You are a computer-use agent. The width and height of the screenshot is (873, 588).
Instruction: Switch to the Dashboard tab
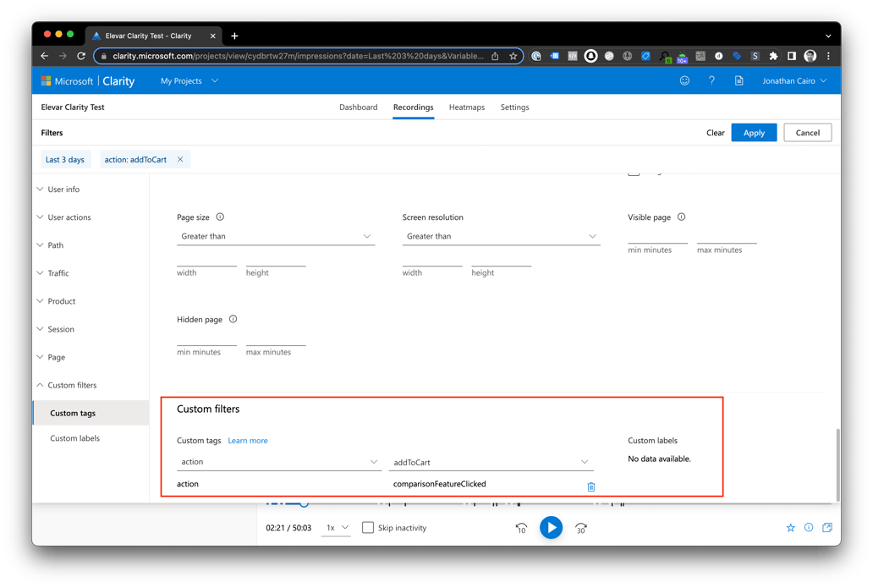(358, 107)
